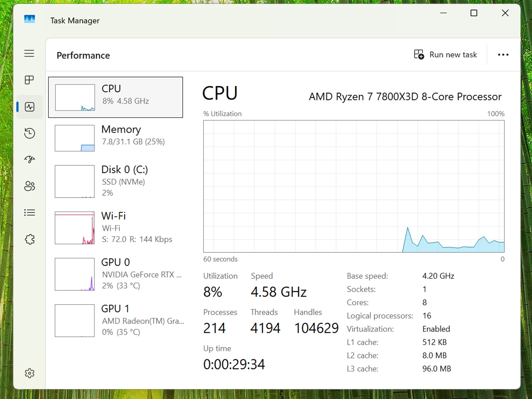The image size is (532, 399).
Task: Open the three-dot more options menu
Action: pos(503,55)
